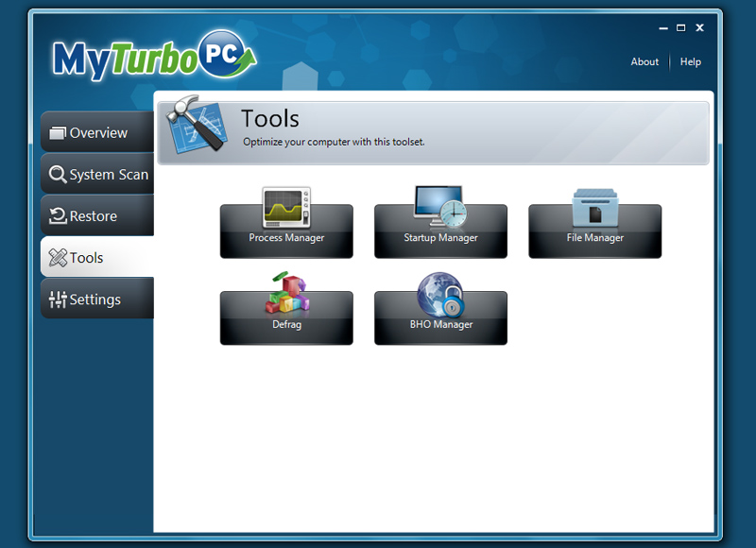
Task: Open the System Scan tab
Action: pyautogui.click(x=97, y=175)
